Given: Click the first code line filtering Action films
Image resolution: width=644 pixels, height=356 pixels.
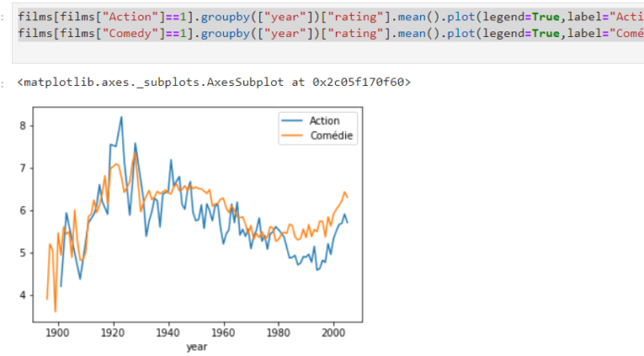Looking at the screenshot, I should click(330, 17).
